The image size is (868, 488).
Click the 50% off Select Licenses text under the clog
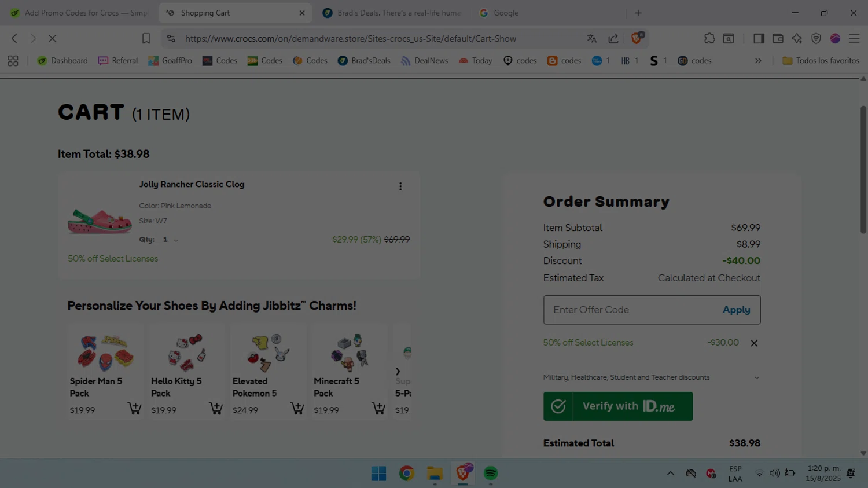point(113,259)
